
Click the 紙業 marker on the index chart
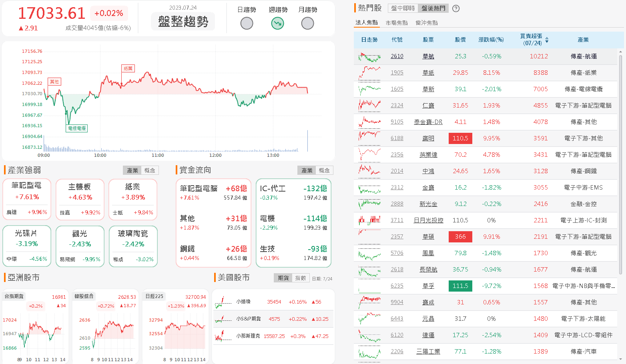128,68
